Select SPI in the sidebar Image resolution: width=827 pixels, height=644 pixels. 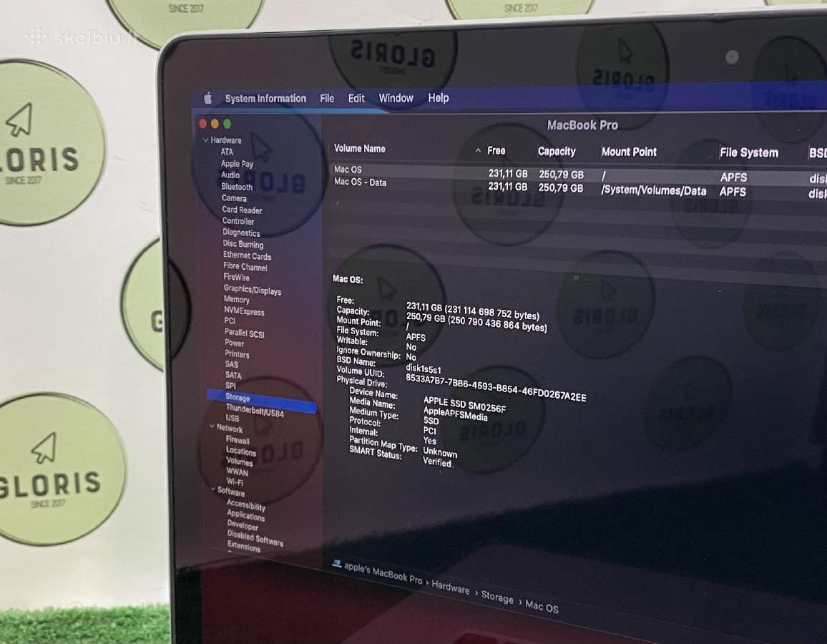click(x=230, y=386)
